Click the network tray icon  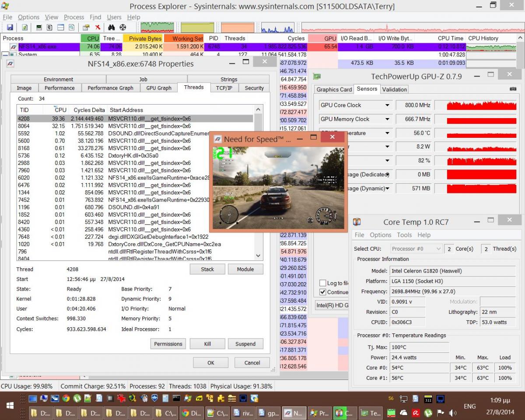click(403, 399)
